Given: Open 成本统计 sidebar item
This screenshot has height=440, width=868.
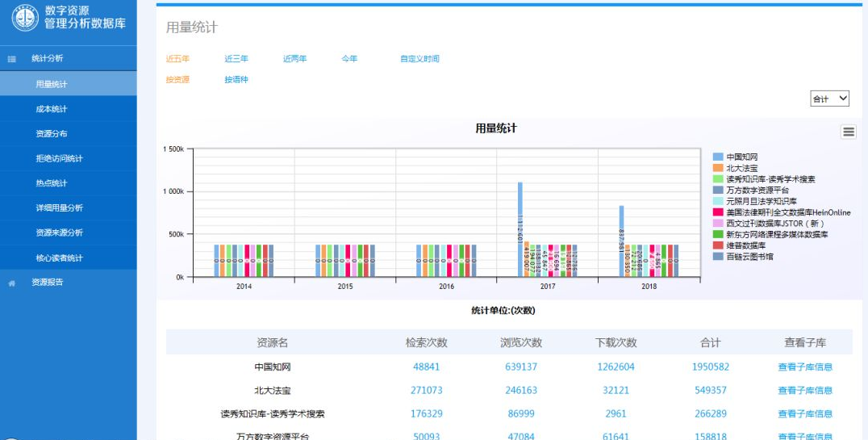Looking at the screenshot, I should pos(68,109).
